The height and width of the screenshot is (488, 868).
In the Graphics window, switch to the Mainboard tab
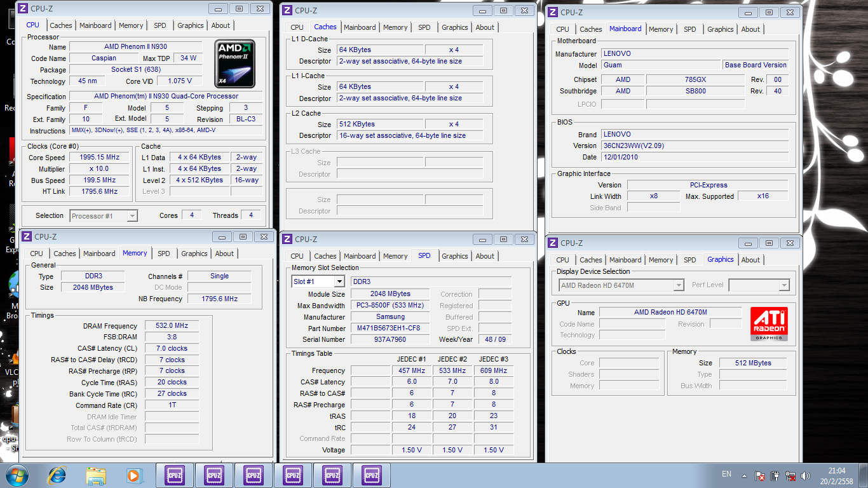(625, 260)
